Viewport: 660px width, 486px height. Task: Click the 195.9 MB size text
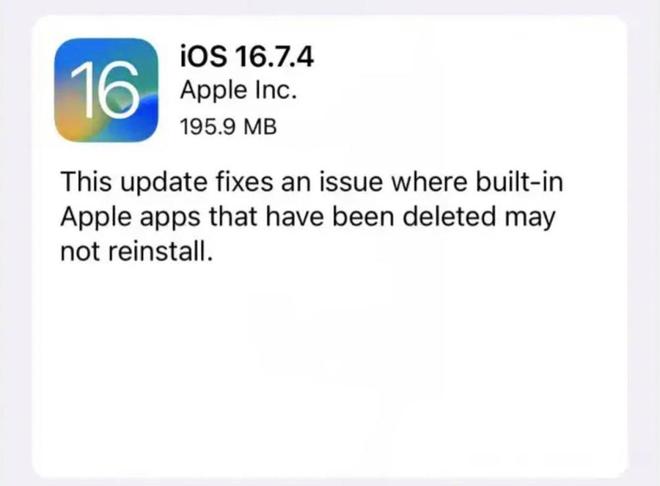[x=229, y=127]
